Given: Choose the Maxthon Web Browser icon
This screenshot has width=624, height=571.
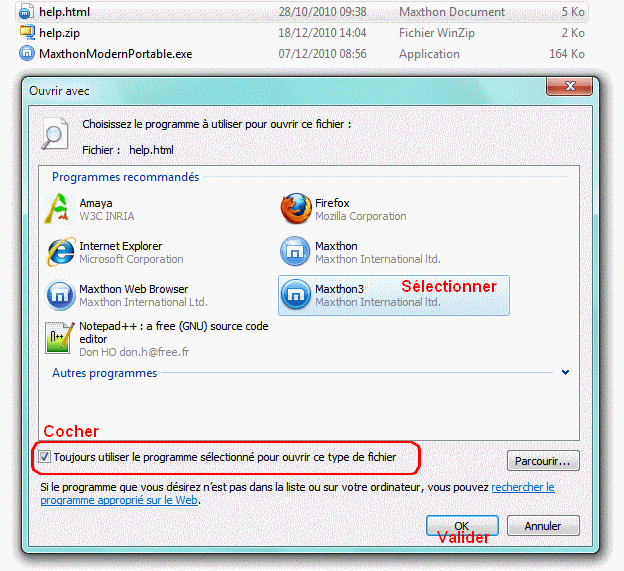Looking at the screenshot, I should 60,295.
